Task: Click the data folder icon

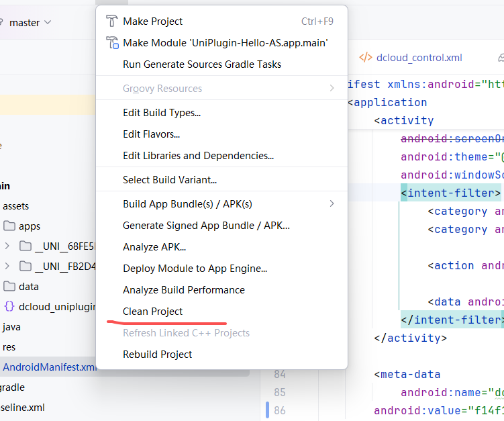Action: click(x=9, y=286)
